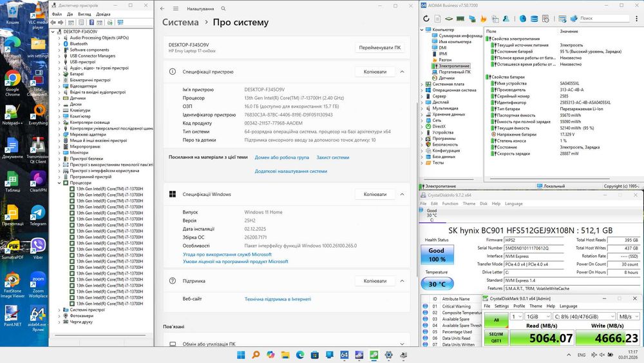
Task: Open File Explorer from the taskbar
Action: click(x=285, y=355)
